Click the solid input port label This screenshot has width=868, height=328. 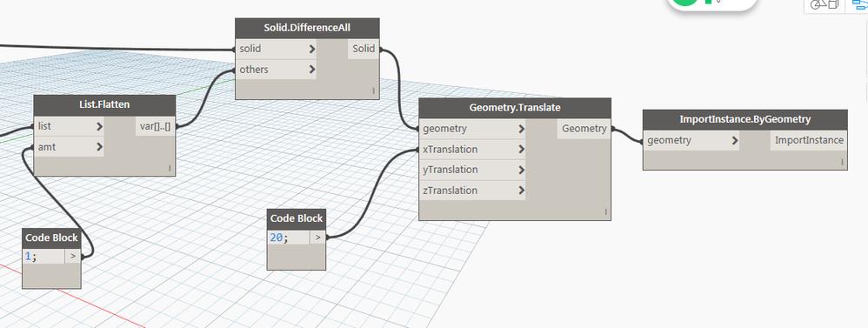pyautogui.click(x=250, y=49)
